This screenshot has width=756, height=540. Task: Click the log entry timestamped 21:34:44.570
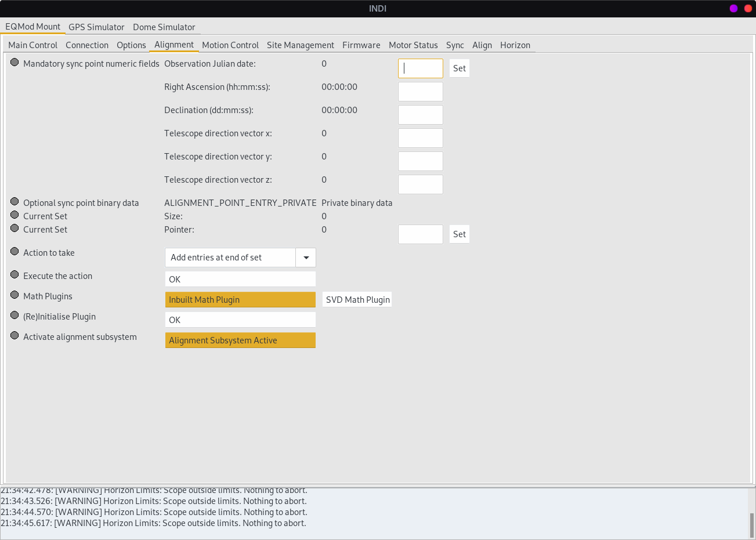click(154, 512)
